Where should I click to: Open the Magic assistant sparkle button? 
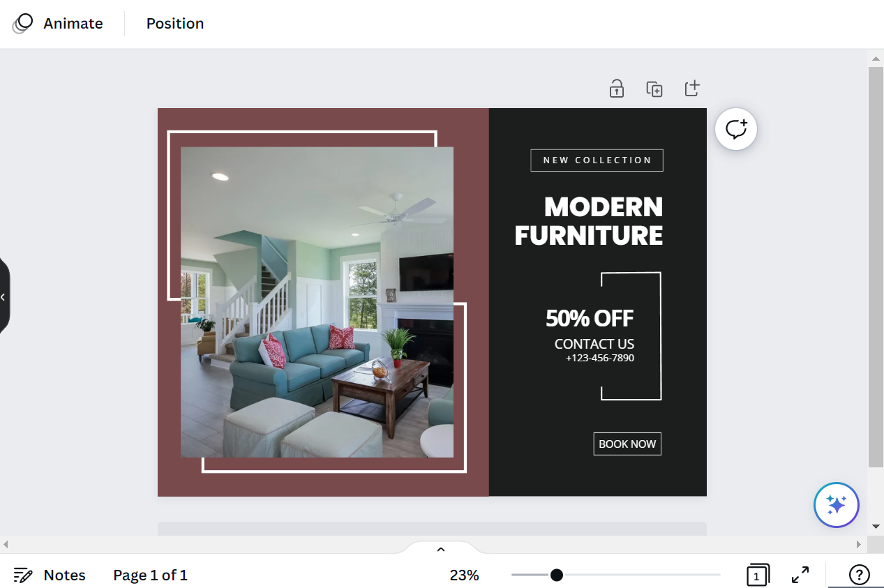tap(836, 504)
